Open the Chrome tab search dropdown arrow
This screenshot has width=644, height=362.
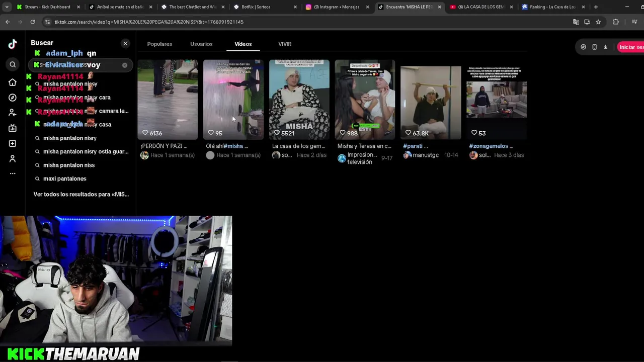(7, 7)
